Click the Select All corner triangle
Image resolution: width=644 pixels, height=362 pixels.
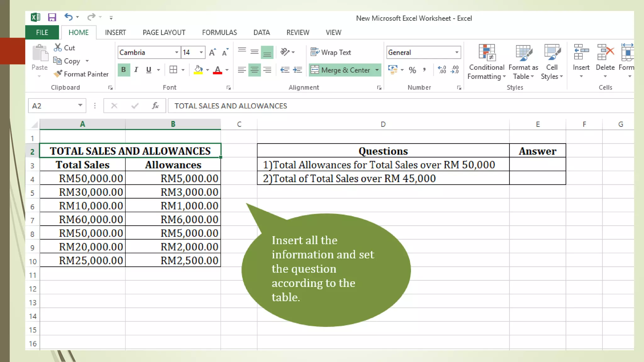pos(34,124)
